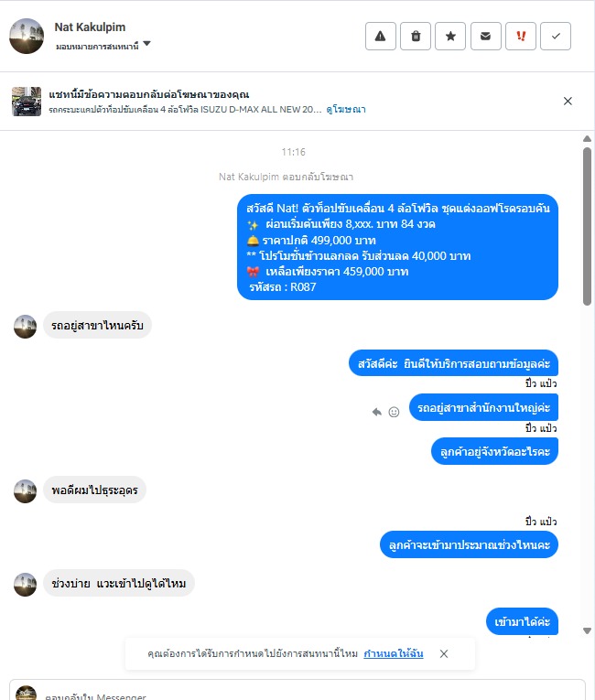
Task: Mark conversation done with checkmark icon
Action: click(556, 37)
